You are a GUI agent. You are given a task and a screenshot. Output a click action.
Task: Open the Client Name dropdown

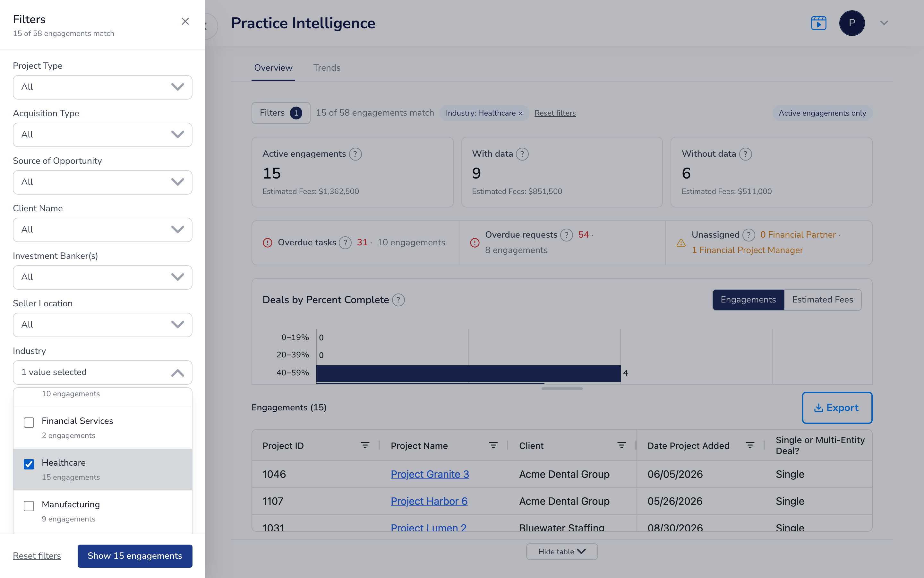click(x=103, y=230)
